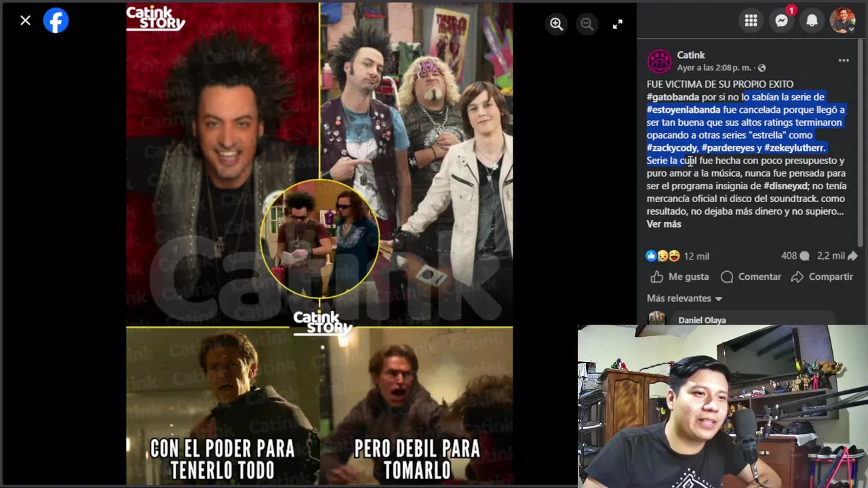Open the Facebook home logo
The image size is (868, 488).
[x=56, y=20]
